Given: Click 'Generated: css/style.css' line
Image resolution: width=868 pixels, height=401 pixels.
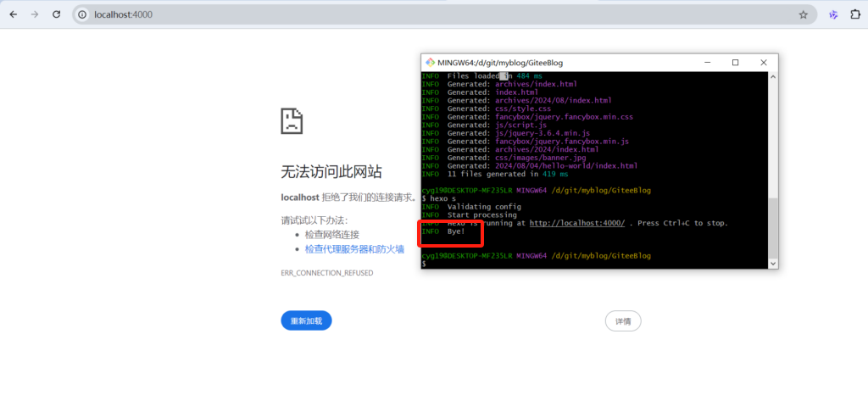Looking at the screenshot, I should pyautogui.click(x=487, y=109).
